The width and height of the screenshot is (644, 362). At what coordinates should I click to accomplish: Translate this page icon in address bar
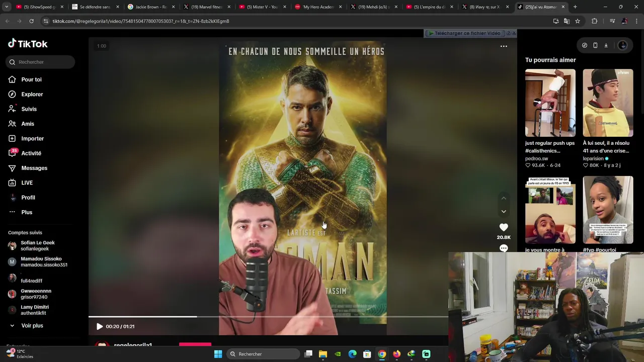click(567, 21)
